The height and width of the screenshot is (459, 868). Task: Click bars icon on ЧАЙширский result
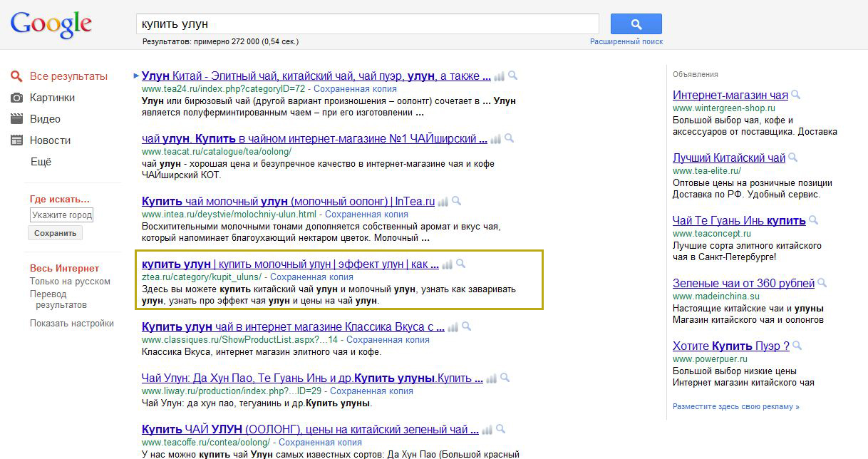(x=495, y=139)
